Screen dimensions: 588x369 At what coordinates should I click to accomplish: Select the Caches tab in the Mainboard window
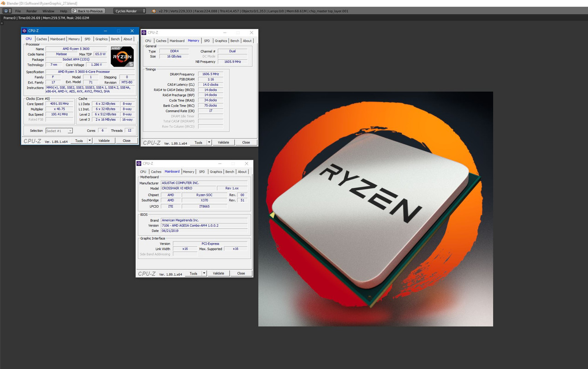click(x=156, y=172)
